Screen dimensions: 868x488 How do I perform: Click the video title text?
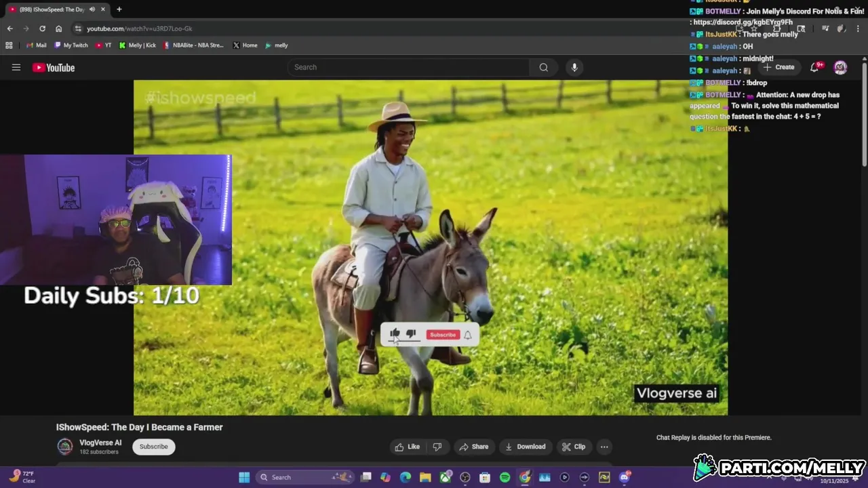pyautogui.click(x=139, y=427)
